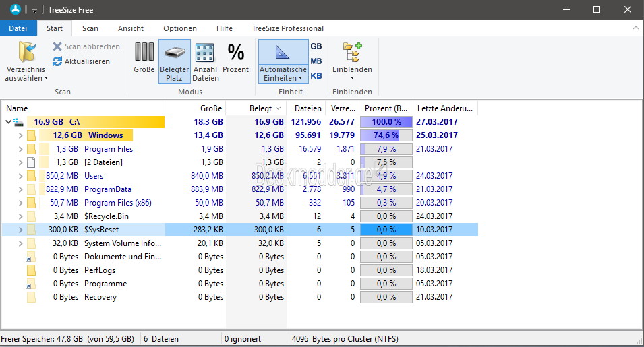Click the 121.956 Dateien count cell
Screen dimensions: 644x347
pyautogui.click(x=306, y=122)
